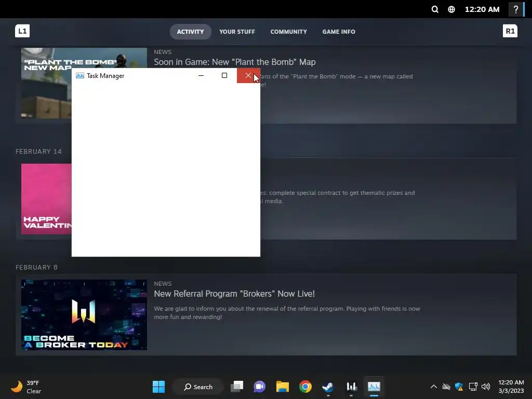Select the L1 shoulder button glyph
The image size is (532, 399).
tap(22, 31)
